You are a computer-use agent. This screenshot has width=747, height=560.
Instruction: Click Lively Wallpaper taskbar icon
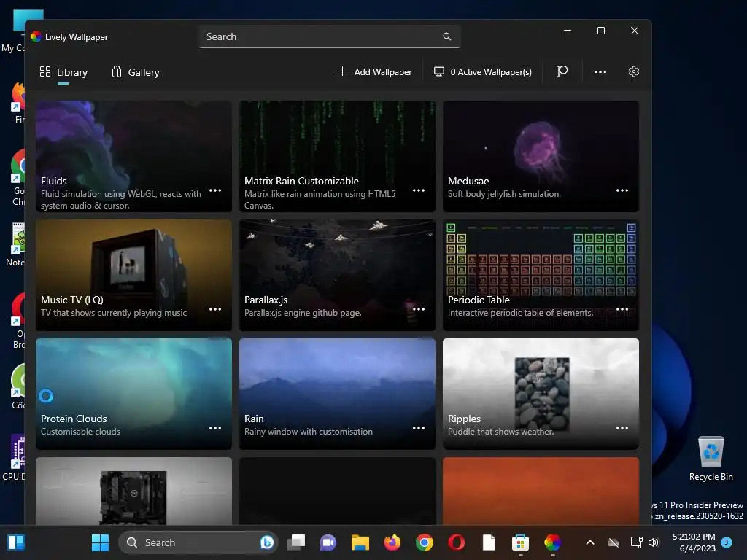(553, 542)
